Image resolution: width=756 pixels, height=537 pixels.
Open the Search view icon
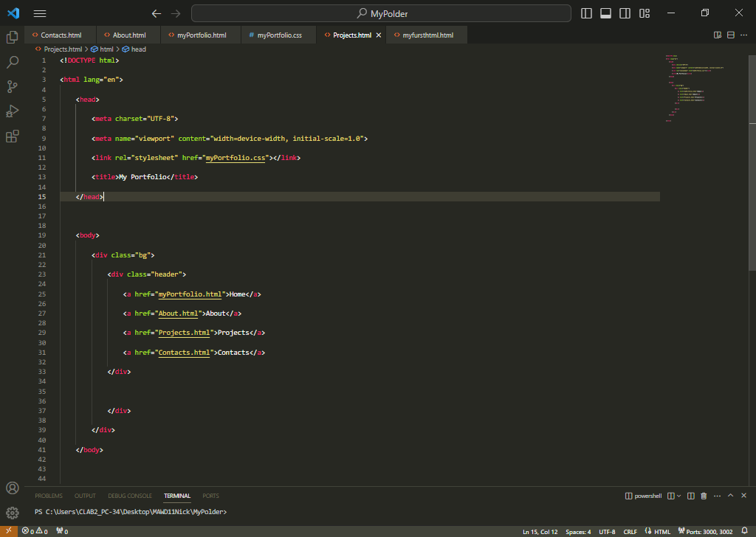[12, 62]
